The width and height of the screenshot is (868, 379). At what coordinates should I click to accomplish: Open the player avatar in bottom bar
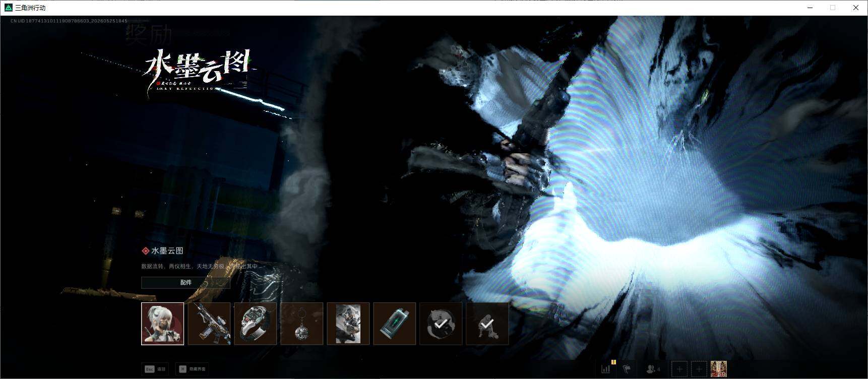point(718,369)
